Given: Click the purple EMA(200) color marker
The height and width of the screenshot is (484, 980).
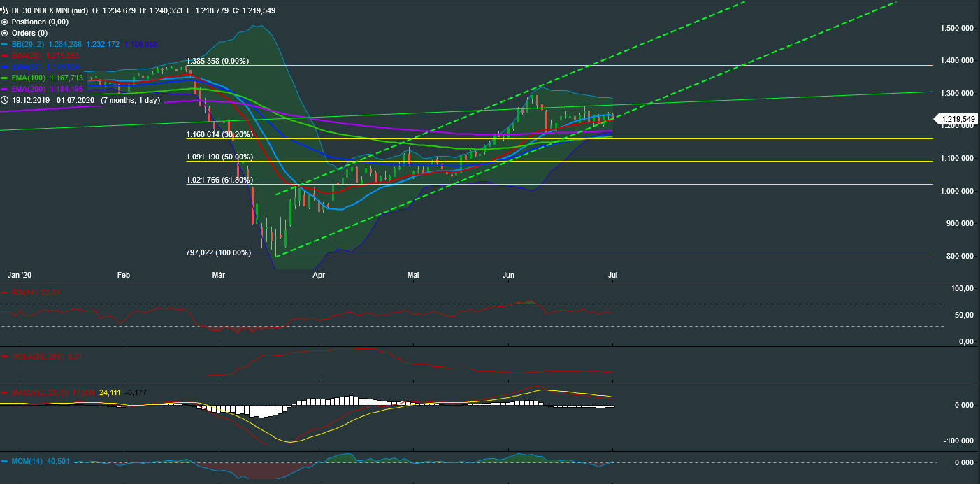Looking at the screenshot, I should tap(5, 89).
